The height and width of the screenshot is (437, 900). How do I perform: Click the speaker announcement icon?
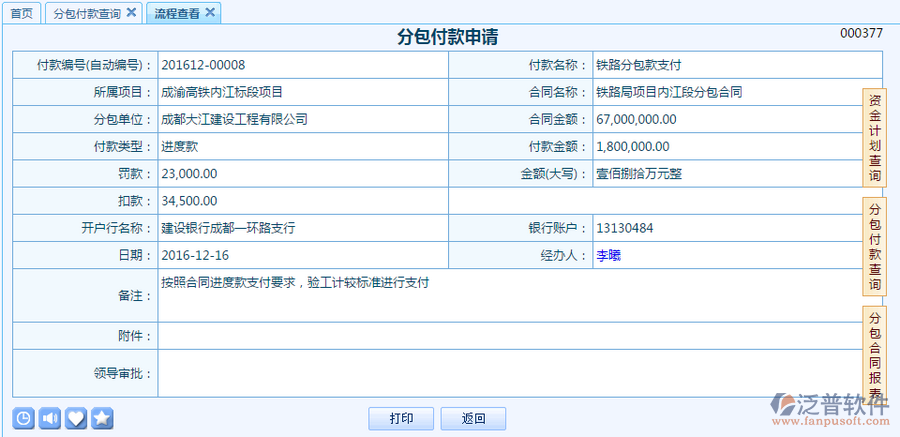(x=49, y=419)
